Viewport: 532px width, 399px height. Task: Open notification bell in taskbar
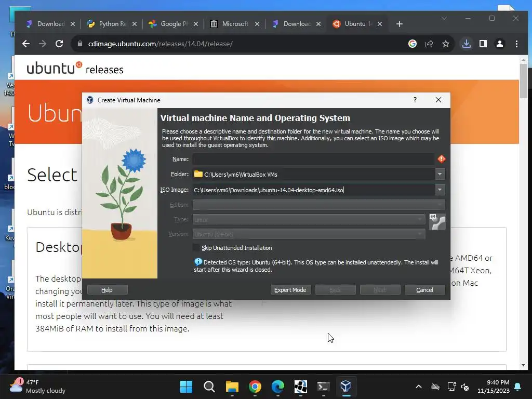coord(518,387)
